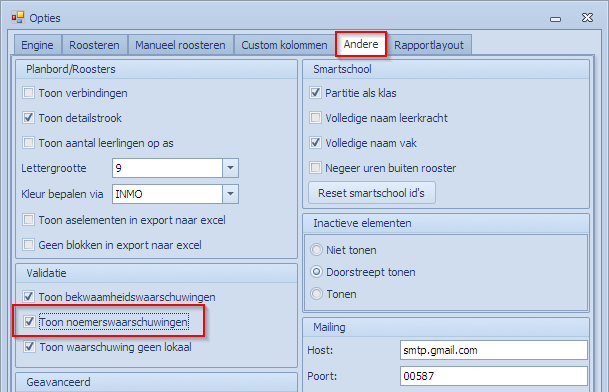Click the Kleur bepalen via label
609x392 pixels.
click(x=62, y=194)
